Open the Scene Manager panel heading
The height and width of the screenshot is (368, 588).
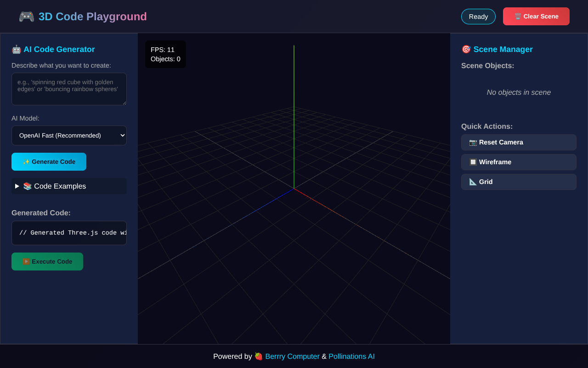pos(503,49)
